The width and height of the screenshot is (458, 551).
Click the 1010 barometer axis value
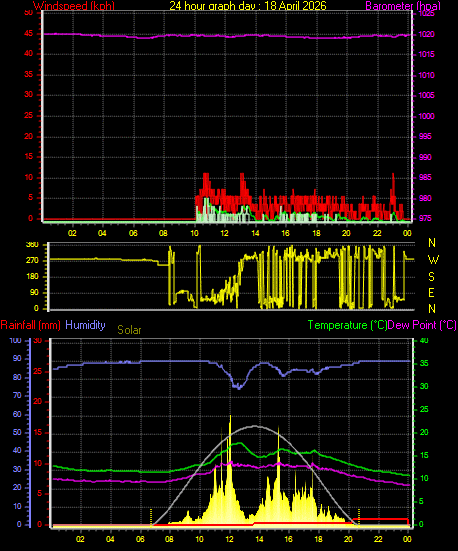(426, 75)
